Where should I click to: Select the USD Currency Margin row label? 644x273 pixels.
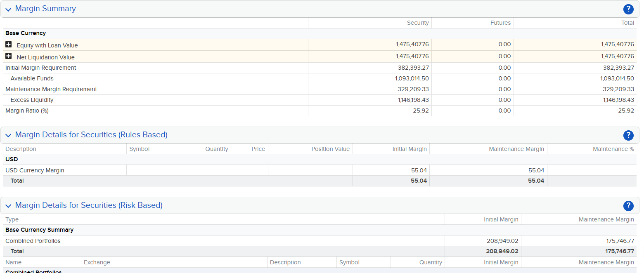[35, 170]
